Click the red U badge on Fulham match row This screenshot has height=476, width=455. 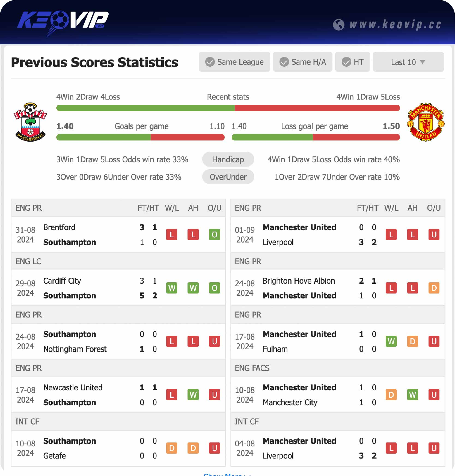pyautogui.click(x=434, y=341)
